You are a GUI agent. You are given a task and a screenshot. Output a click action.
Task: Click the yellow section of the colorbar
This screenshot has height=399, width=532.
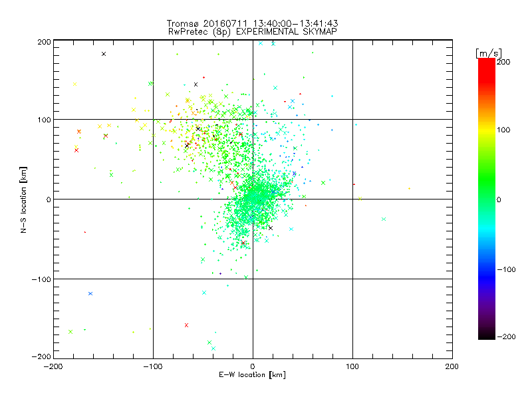(x=487, y=130)
